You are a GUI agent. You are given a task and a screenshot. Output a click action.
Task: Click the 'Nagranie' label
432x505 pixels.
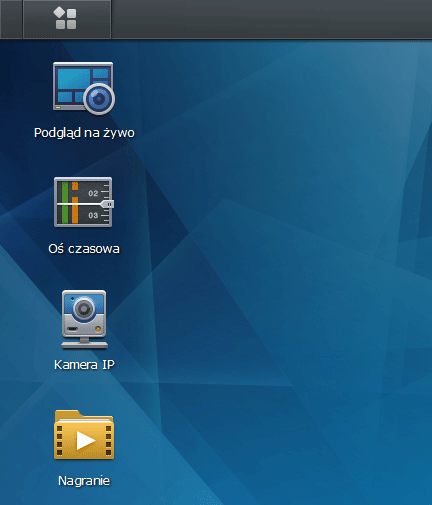(x=84, y=481)
